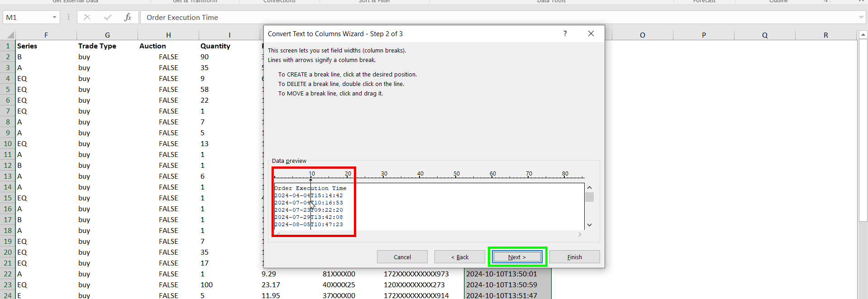Click data preview scroll right arrow

(x=580, y=234)
